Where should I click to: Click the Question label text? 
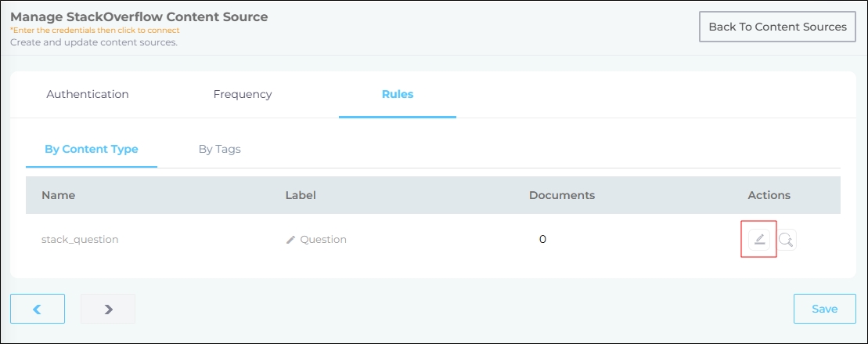pyautogui.click(x=323, y=240)
